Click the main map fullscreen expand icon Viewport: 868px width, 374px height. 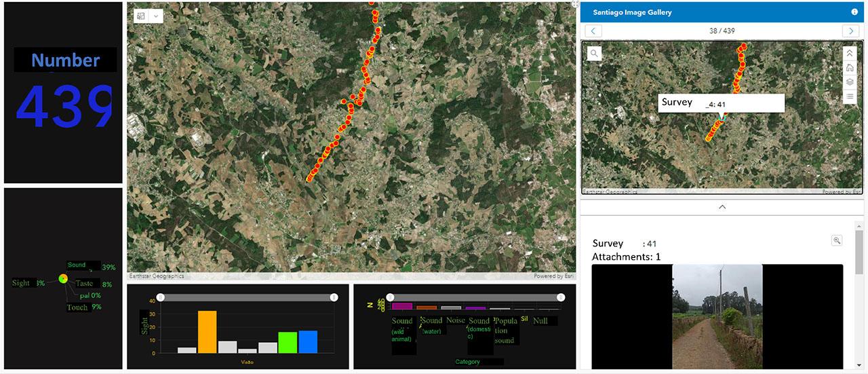(575, 4)
